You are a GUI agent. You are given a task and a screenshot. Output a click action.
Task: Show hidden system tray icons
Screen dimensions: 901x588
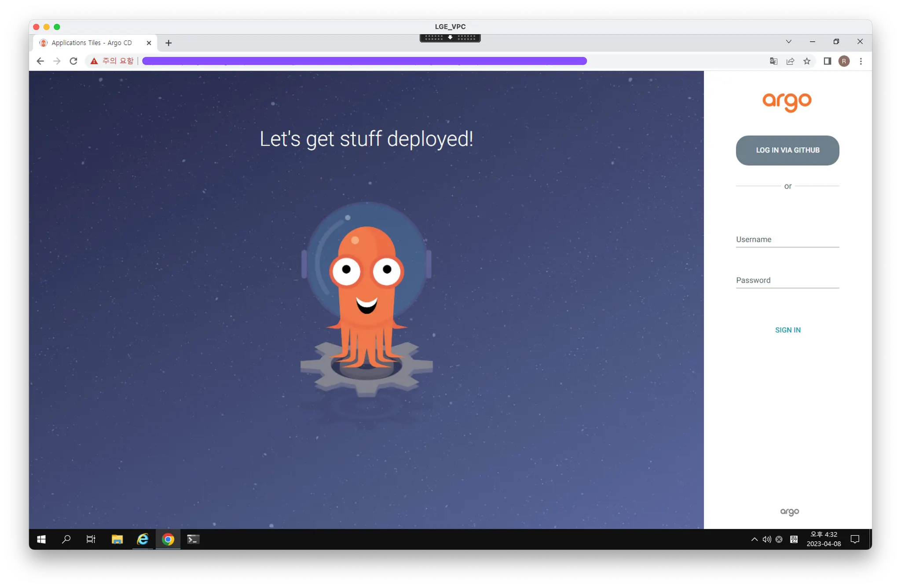[x=754, y=539]
